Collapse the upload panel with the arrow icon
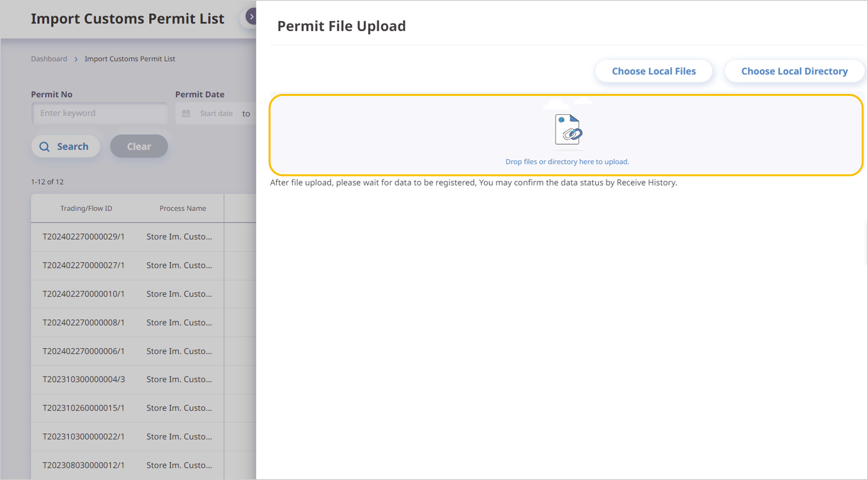868x480 pixels. point(251,17)
